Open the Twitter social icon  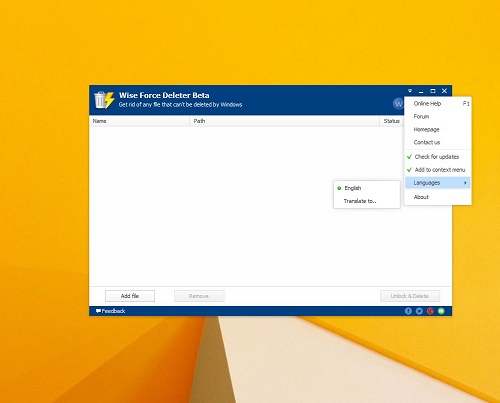click(419, 311)
